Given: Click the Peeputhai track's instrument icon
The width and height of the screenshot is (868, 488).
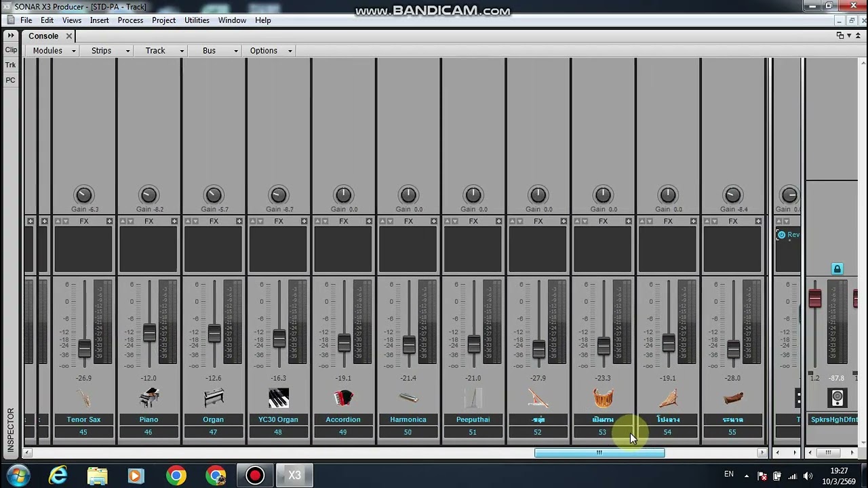Looking at the screenshot, I should 473,398.
